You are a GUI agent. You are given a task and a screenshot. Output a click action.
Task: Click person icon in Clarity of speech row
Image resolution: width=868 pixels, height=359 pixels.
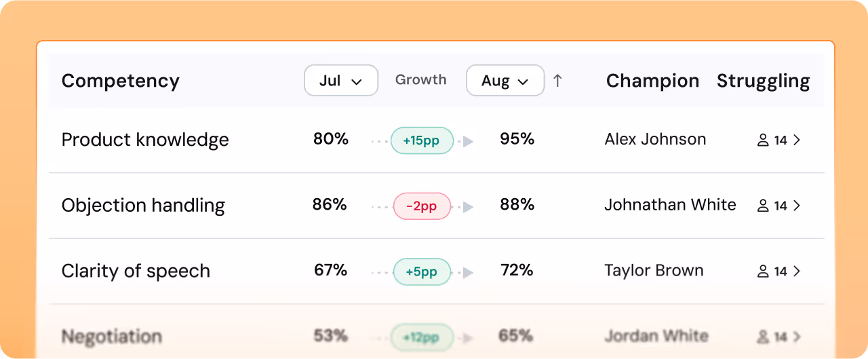click(x=763, y=271)
